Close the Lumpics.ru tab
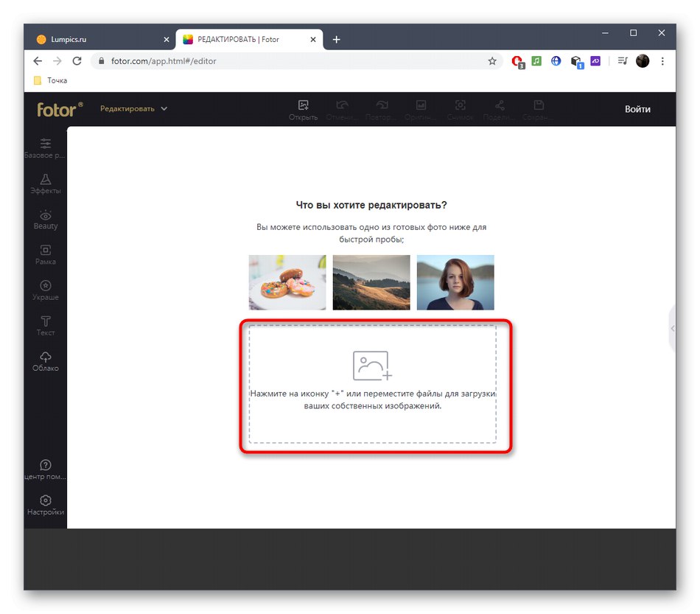The image size is (700, 614). (167, 40)
